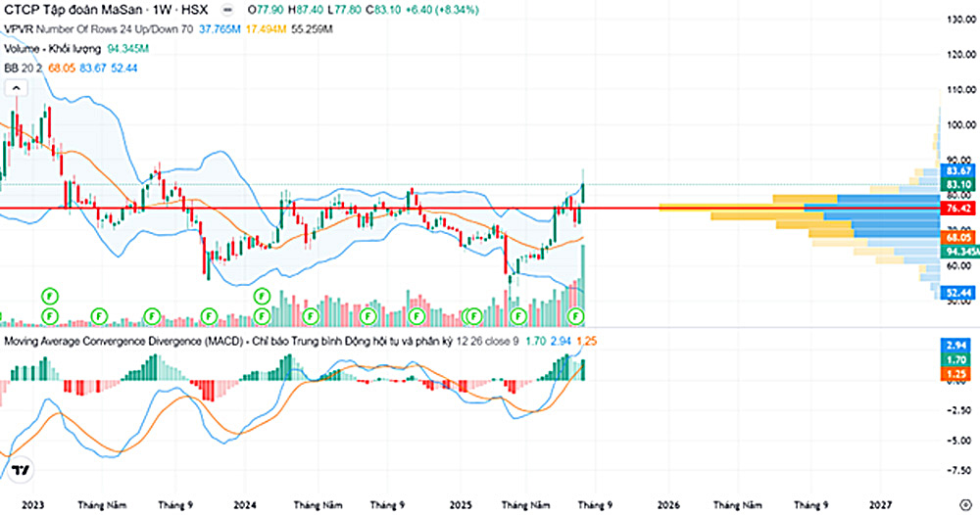Click the 2024 time axis label
This screenshot has height=515, width=980.
pyautogui.click(x=244, y=504)
